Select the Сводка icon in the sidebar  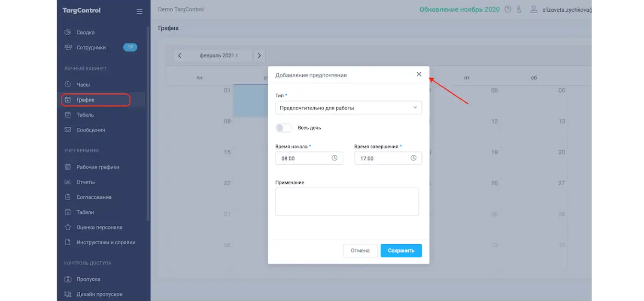[x=67, y=32]
